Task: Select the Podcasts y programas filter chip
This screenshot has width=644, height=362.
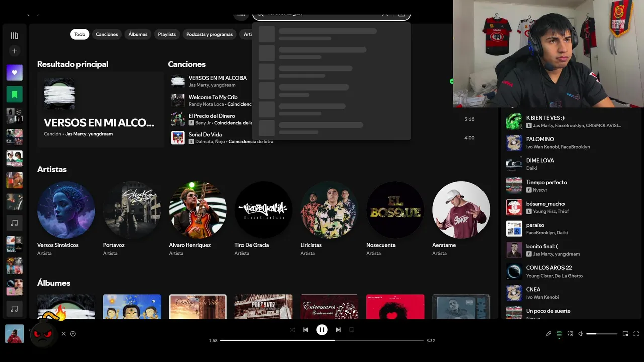Action: coord(209,34)
